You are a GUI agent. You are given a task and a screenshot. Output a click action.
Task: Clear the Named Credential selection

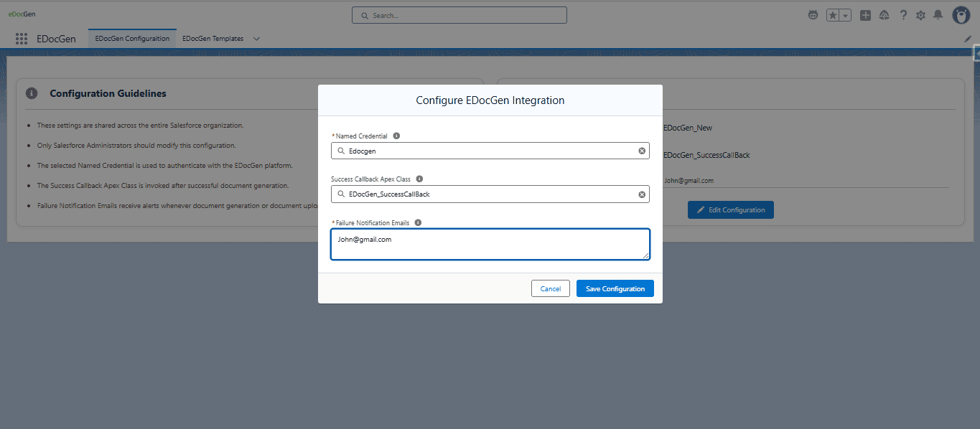coord(642,151)
